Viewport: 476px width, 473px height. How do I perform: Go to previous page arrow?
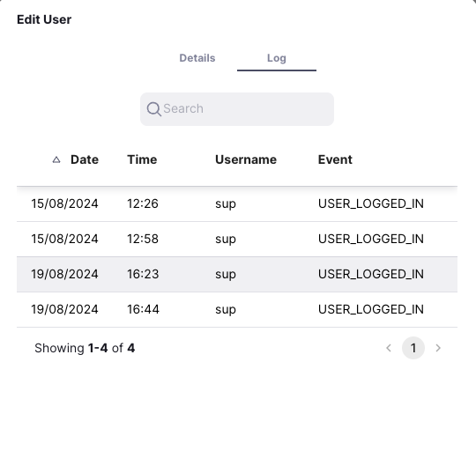click(389, 348)
